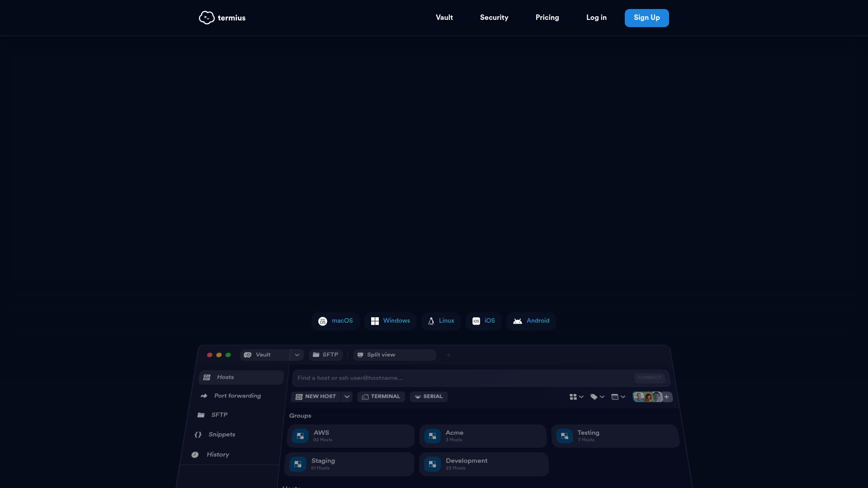Viewport: 868px width, 488px height.
Task: Open Port forwarding in the sidebar
Action: click(x=231, y=396)
